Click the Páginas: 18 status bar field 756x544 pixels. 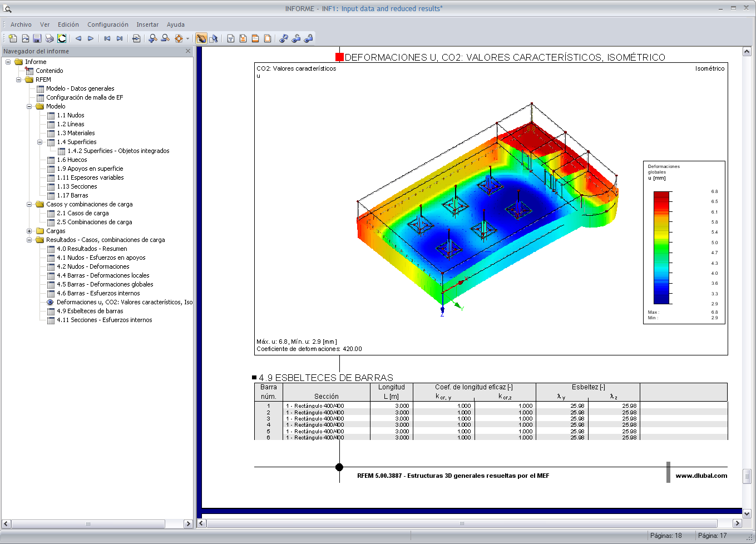click(x=666, y=536)
